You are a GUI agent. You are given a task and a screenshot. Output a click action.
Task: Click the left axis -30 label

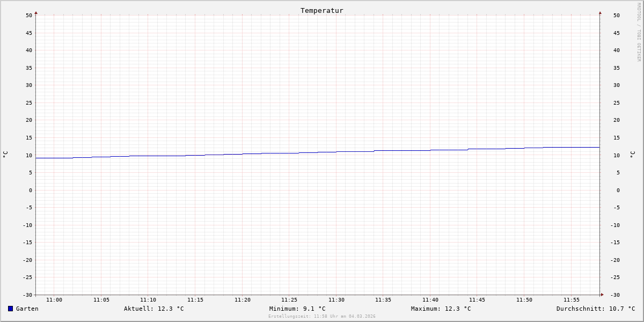click(x=27, y=295)
